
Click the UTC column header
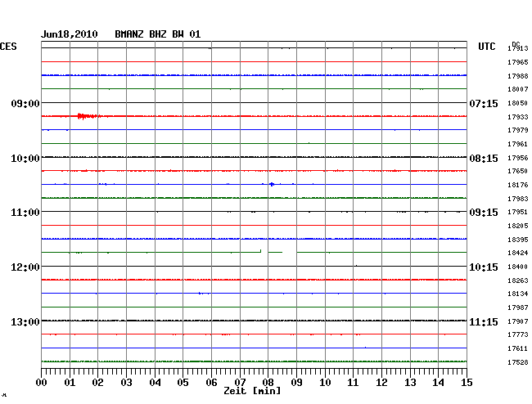point(486,47)
